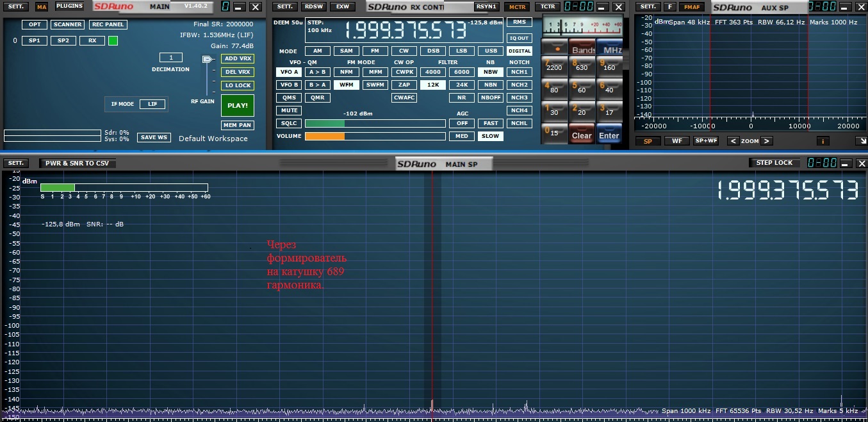
Task: Click the zoom-in '>' arrow in AUX SP
Action: [767, 141]
